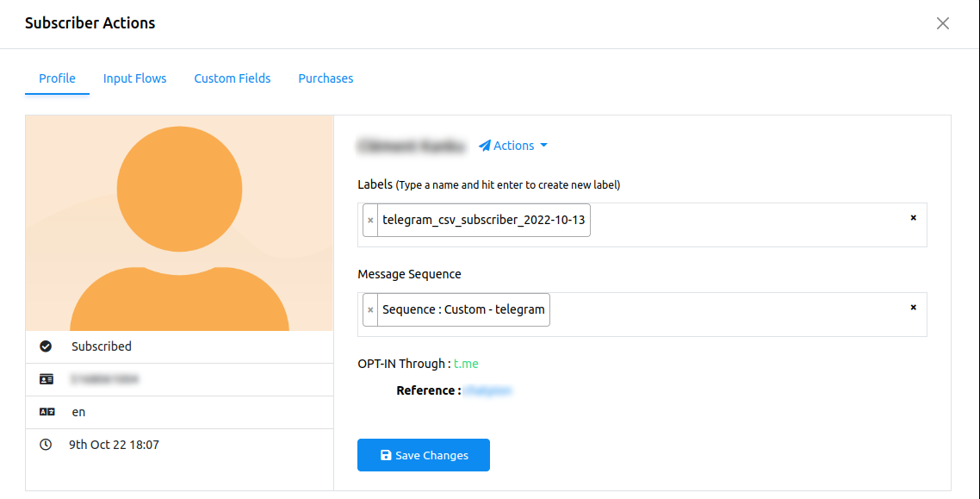Click the ID card icon beside the phone number

tap(47, 379)
